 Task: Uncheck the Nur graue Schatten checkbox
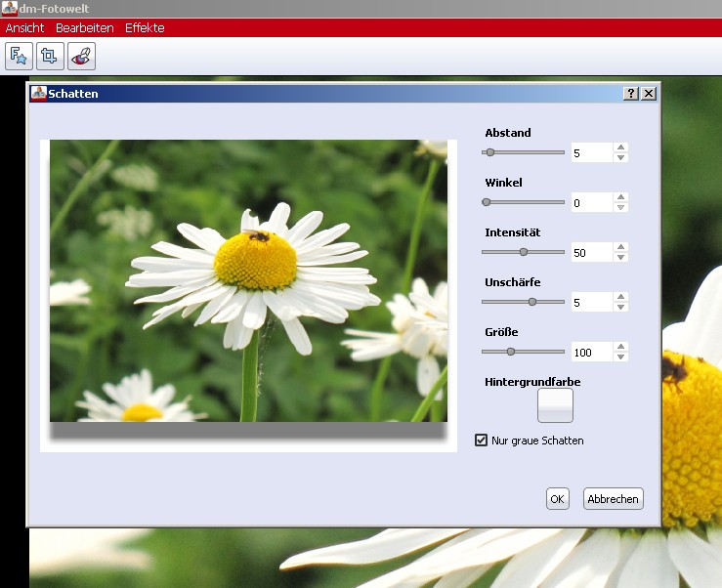(x=481, y=441)
